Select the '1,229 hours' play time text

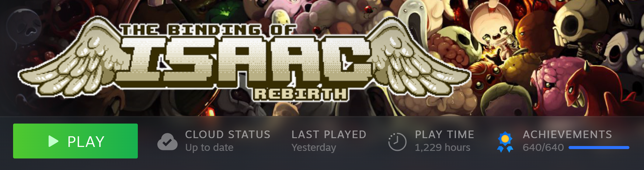(x=443, y=148)
